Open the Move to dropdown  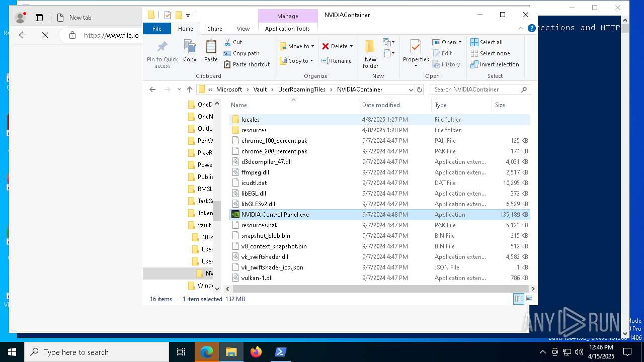(x=297, y=46)
